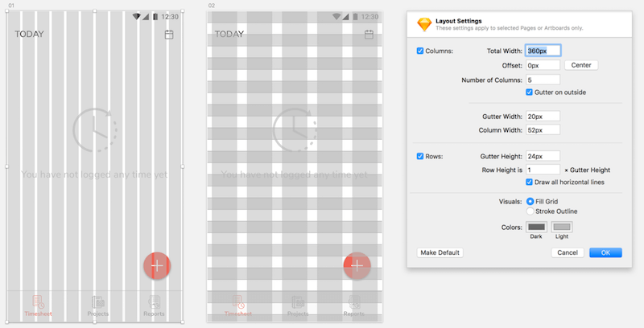Image resolution: width=644 pixels, height=328 pixels.
Task: Toggle the Gutter on outside checkbox
Action: [x=530, y=92]
